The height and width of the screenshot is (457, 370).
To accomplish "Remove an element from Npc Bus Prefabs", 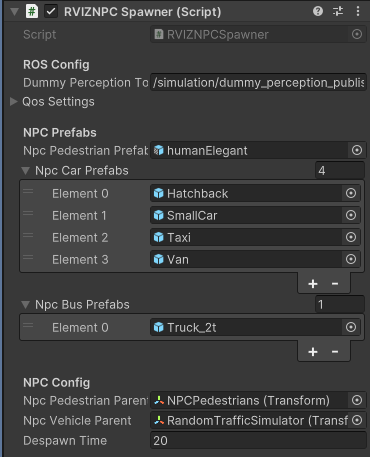I will (335, 352).
